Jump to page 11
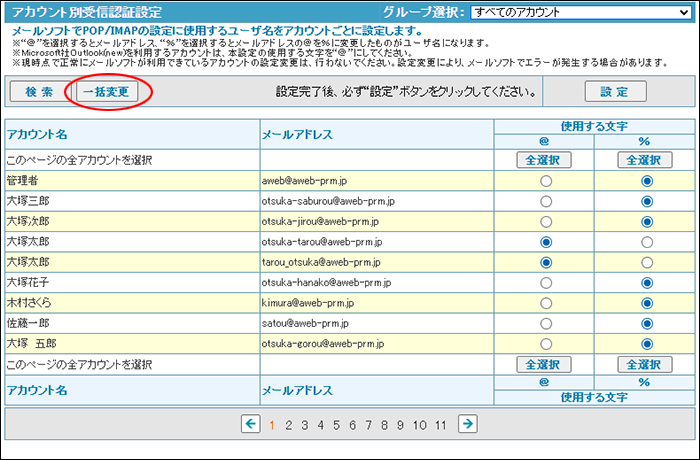This screenshot has width=700, height=460. 440,425
